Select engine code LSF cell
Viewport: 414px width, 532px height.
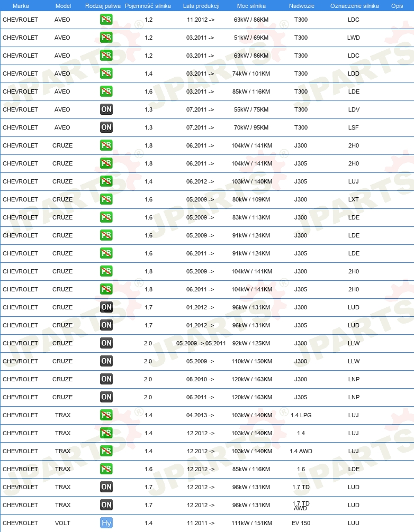pos(354,127)
